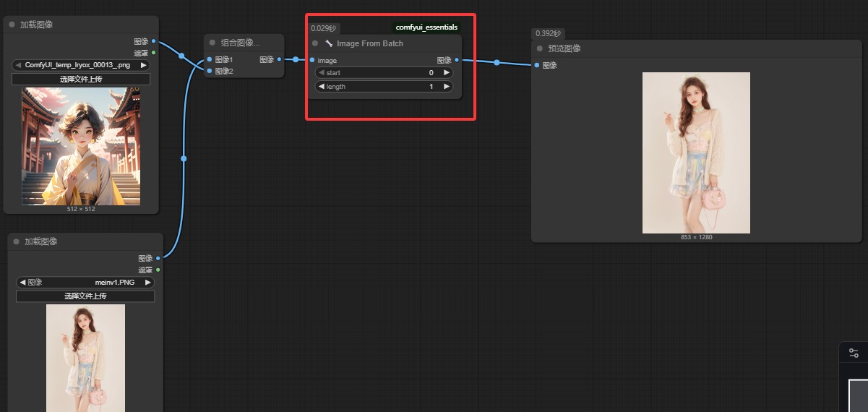Collapse the 组合图像 node via its title dot

pyautogui.click(x=212, y=43)
